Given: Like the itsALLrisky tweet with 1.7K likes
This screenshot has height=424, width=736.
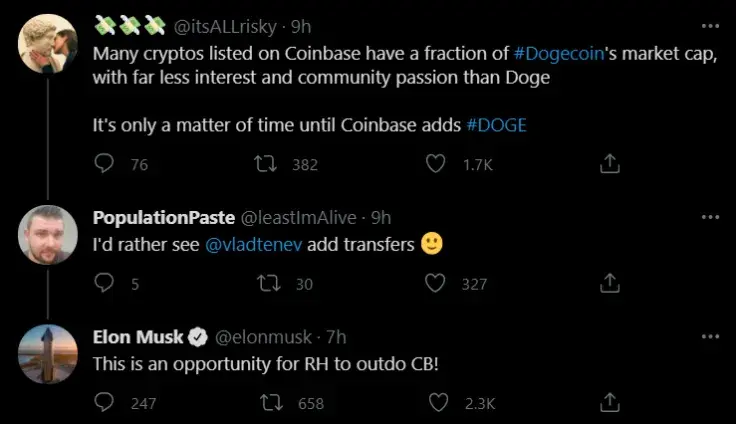Looking at the screenshot, I should click(x=435, y=164).
